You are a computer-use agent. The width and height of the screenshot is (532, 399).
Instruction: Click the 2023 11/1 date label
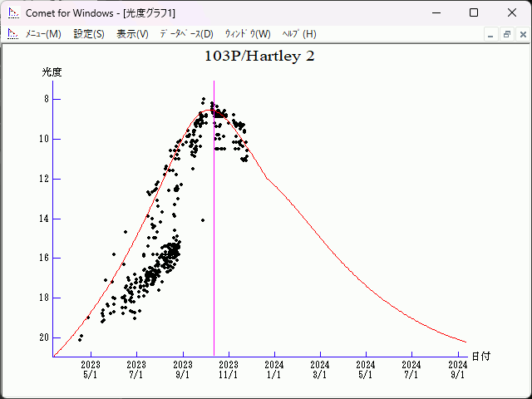[x=229, y=370]
